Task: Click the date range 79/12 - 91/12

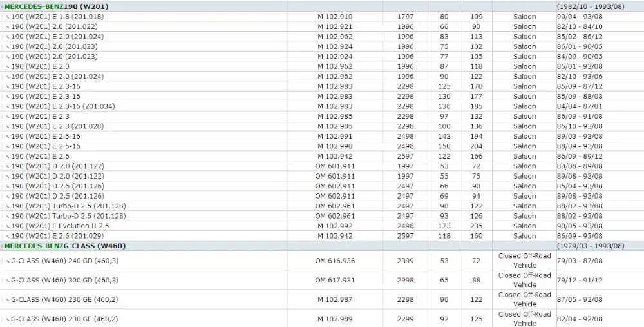Action: [x=580, y=280]
